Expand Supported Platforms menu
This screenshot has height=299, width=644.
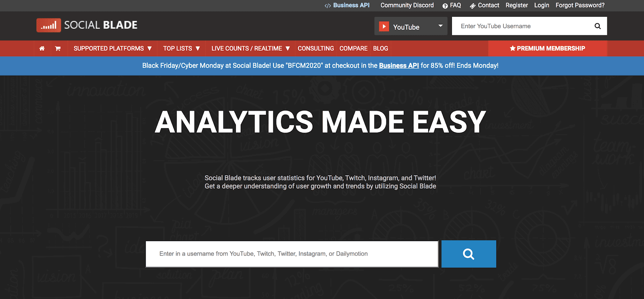pyautogui.click(x=113, y=48)
